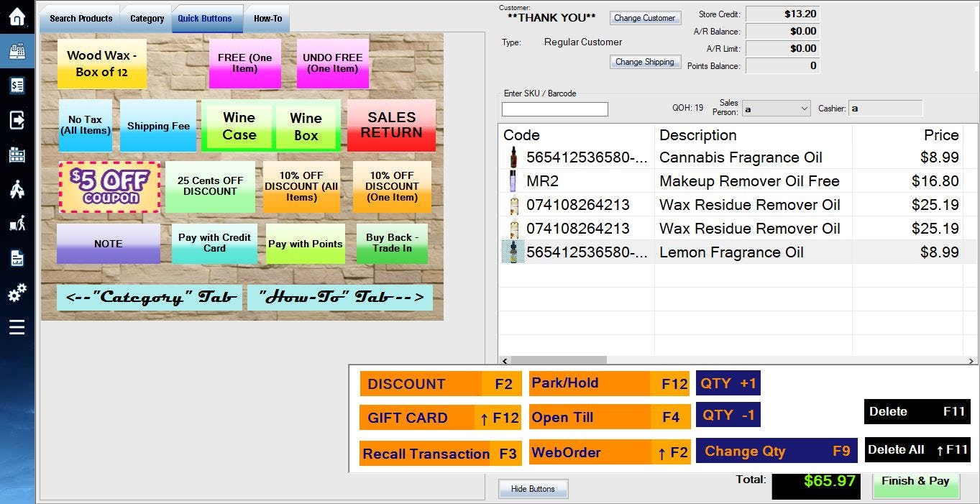The height and width of the screenshot is (504, 980).
Task: Choose Pay with Credit Card
Action: pyautogui.click(x=214, y=244)
